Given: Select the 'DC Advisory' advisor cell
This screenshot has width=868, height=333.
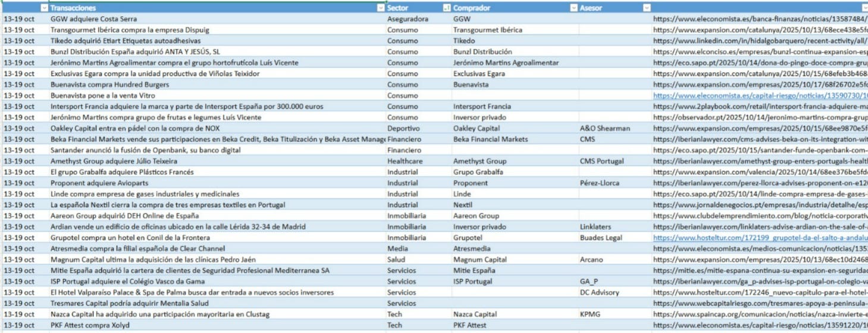Looking at the screenshot, I should [615, 292].
